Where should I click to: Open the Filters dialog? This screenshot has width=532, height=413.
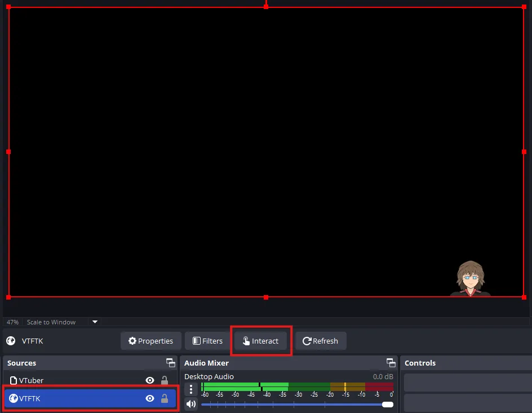coord(207,341)
